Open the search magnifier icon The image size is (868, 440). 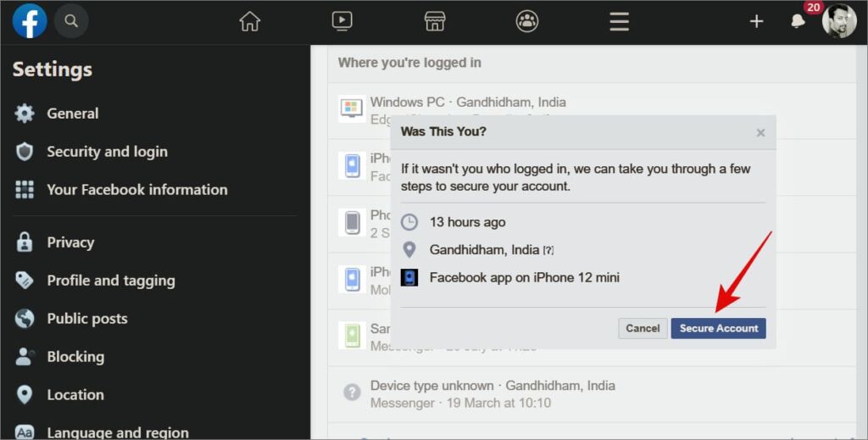(71, 21)
